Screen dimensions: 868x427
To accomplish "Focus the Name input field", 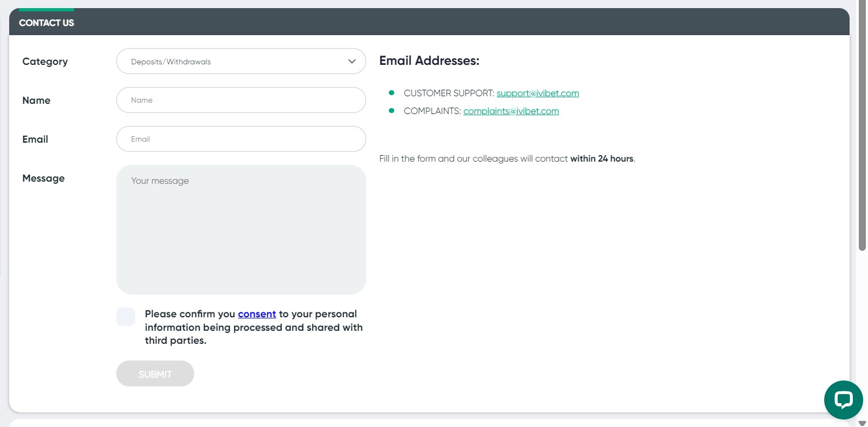I will coord(241,100).
